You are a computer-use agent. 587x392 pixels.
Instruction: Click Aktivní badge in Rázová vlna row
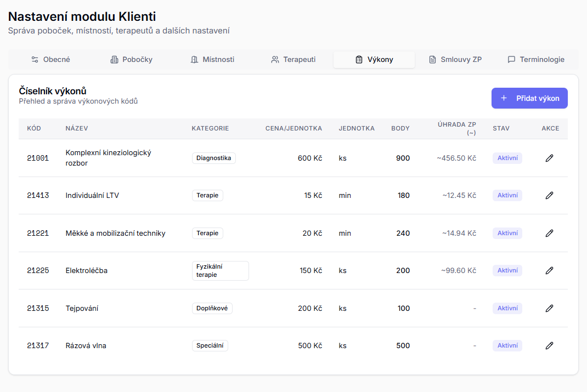pos(507,345)
